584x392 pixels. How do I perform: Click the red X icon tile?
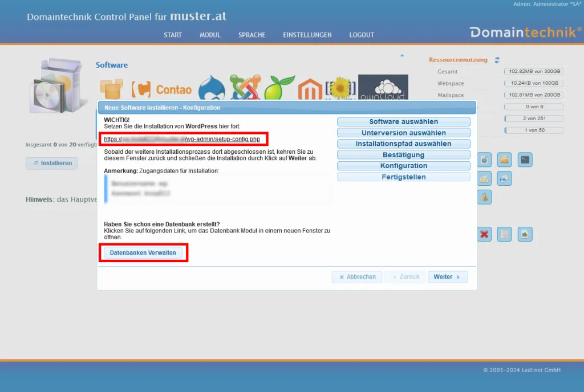[x=485, y=234]
